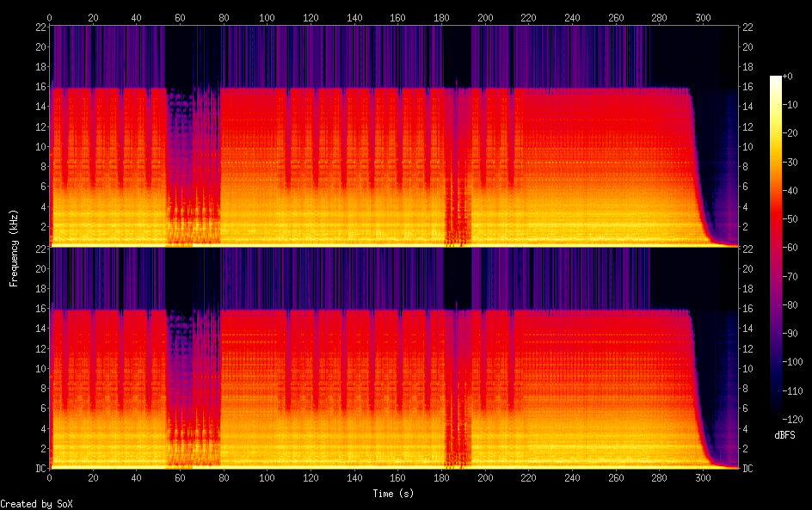Viewport: 812px width, 510px height.
Task: Click the "DC" label on the left frequency axis
Action: point(40,469)
